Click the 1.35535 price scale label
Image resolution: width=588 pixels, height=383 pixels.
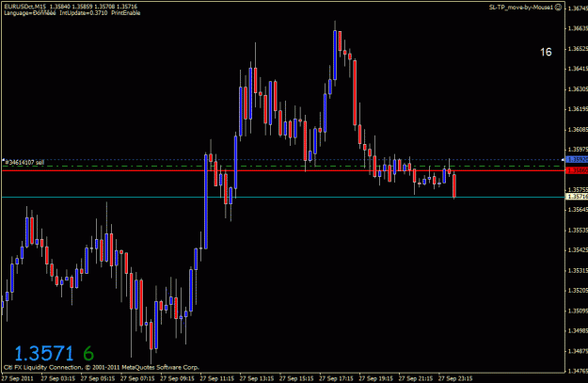click(x=578, y=230)
